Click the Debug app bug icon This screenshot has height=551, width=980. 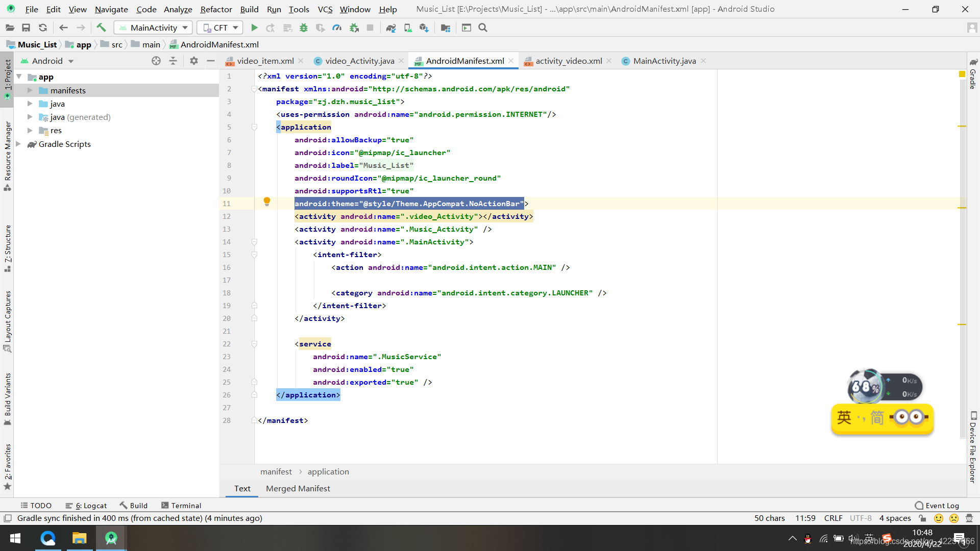(x=304, y=28)
